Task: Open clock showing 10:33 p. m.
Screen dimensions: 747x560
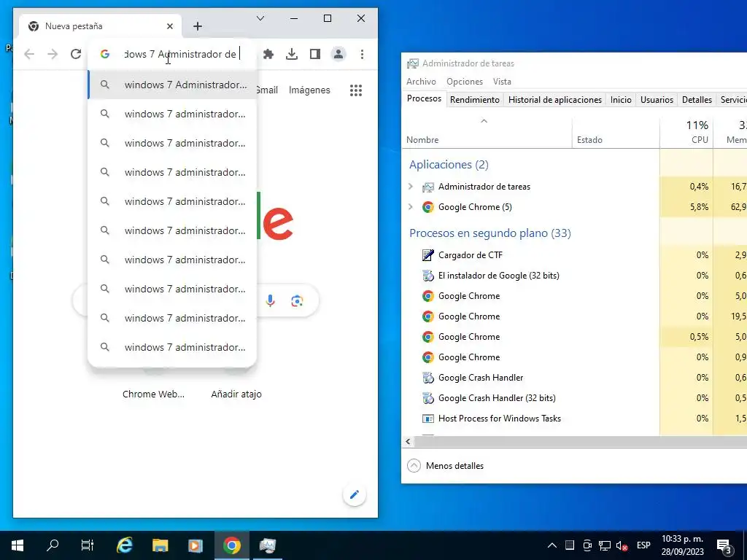Action: pos(682,545)
